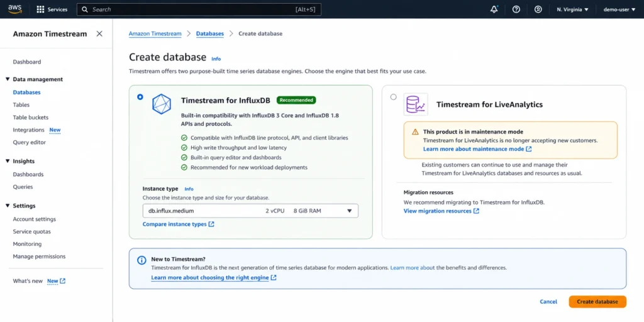Collapse the Settings section
The image size is (644, 322).
pos(8,206)
